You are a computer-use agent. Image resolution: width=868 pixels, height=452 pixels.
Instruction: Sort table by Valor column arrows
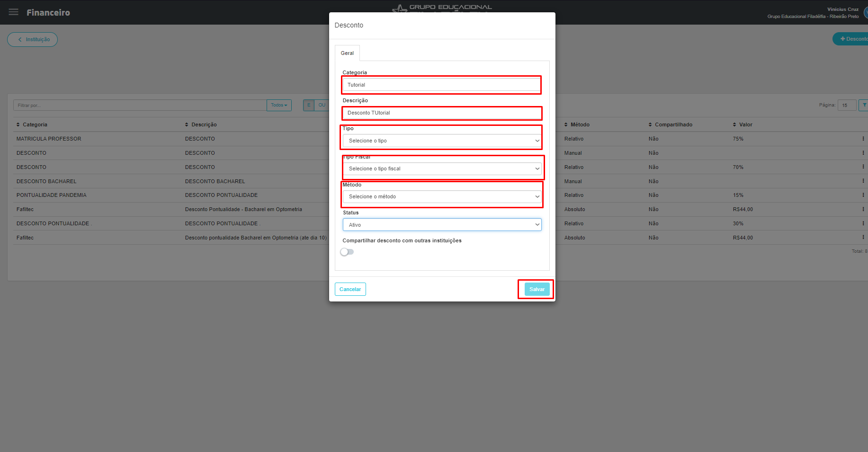tap(734, 124)
